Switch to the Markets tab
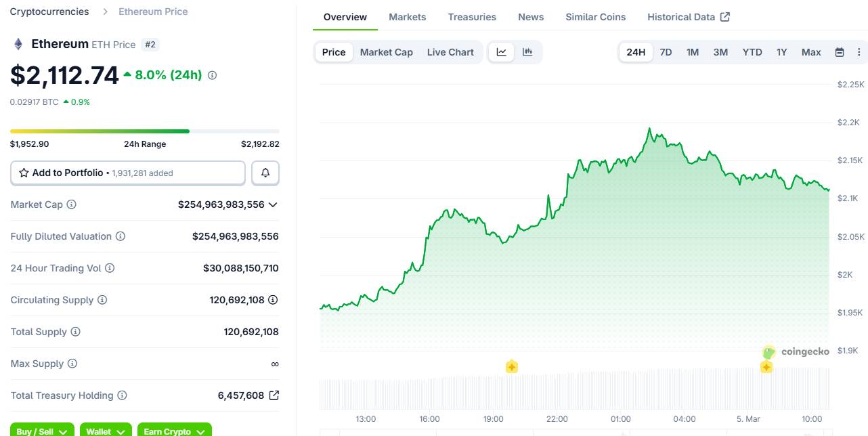 click(x=407, y=17)
